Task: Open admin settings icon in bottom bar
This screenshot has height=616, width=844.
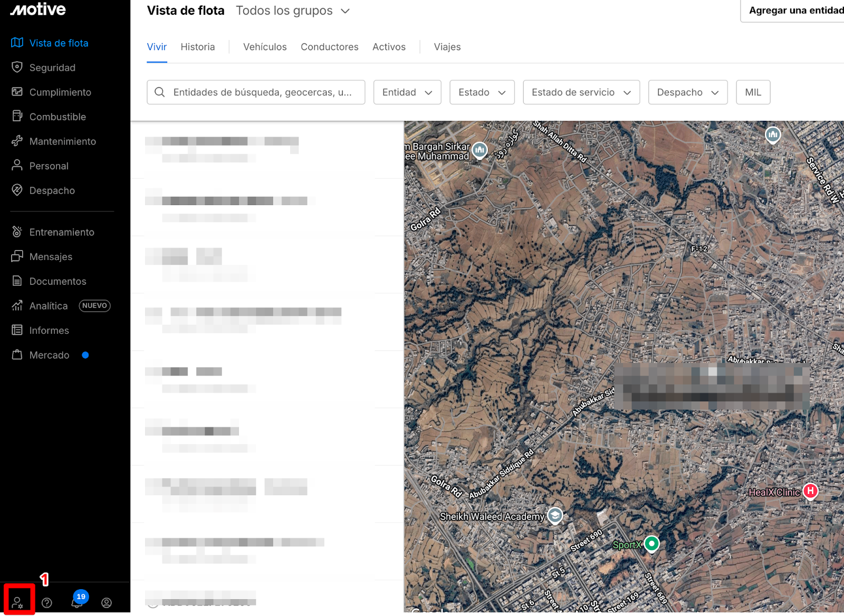Action: pyautogui.click(x=18, y=602)
